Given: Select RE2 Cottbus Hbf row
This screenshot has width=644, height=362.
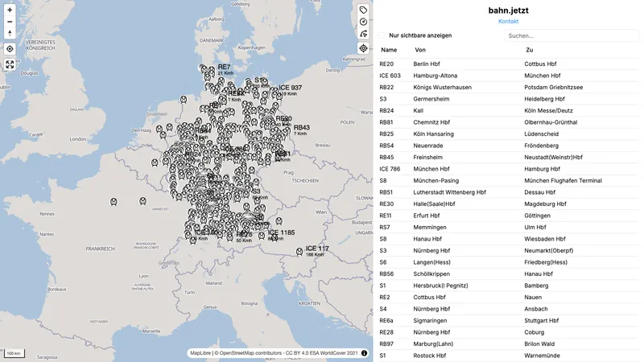Looking at the screenshot, I should (x=508, y=297).
